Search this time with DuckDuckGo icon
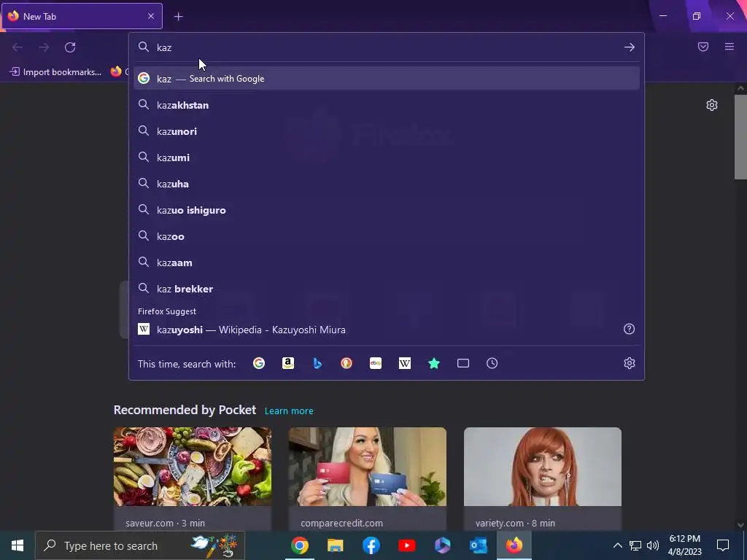The height and width of the screenshot is (560, 747). (347, 363)
